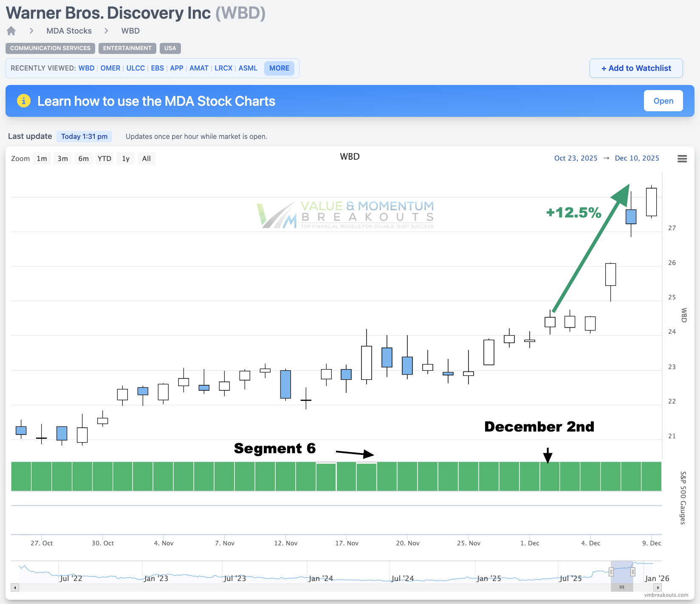The image size is (700, 604).
Task: Open the Dec 10, 2025 end date picker
Action: pyautogui.click(x=637, y=158)
